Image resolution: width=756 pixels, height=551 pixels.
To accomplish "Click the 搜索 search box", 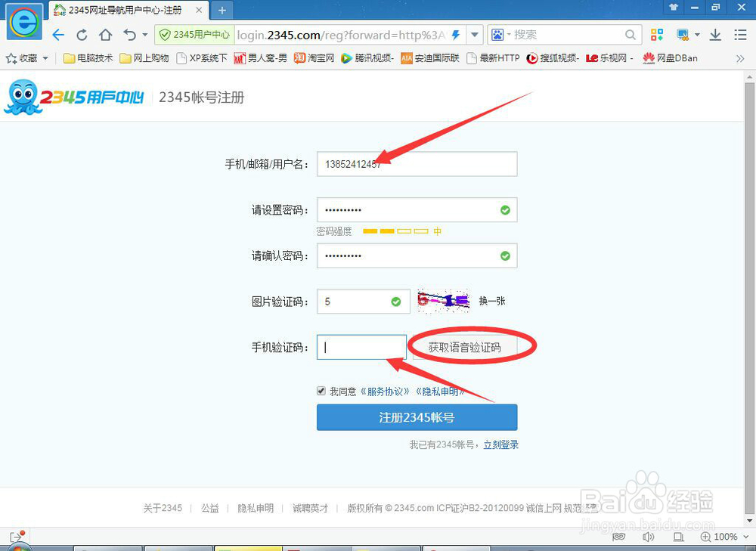I will [x=566, y=35].
